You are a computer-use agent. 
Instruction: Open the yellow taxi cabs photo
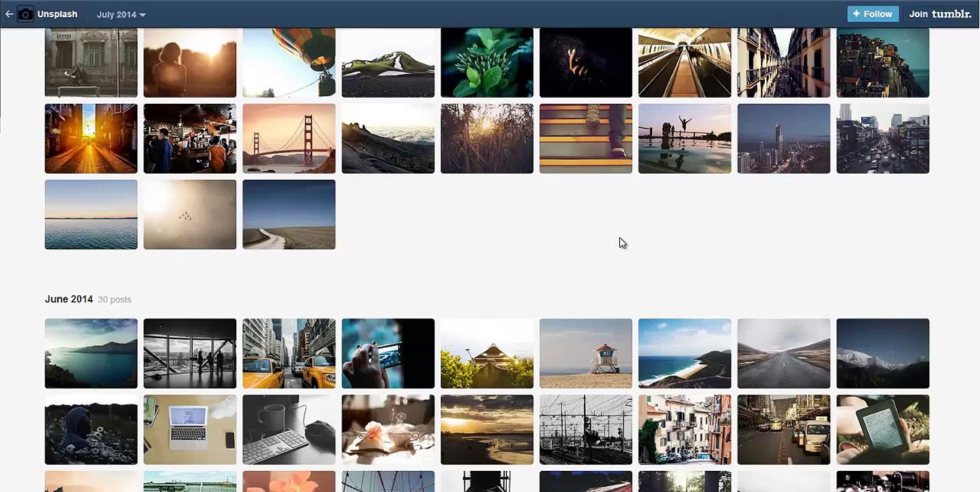coord(289,353)
